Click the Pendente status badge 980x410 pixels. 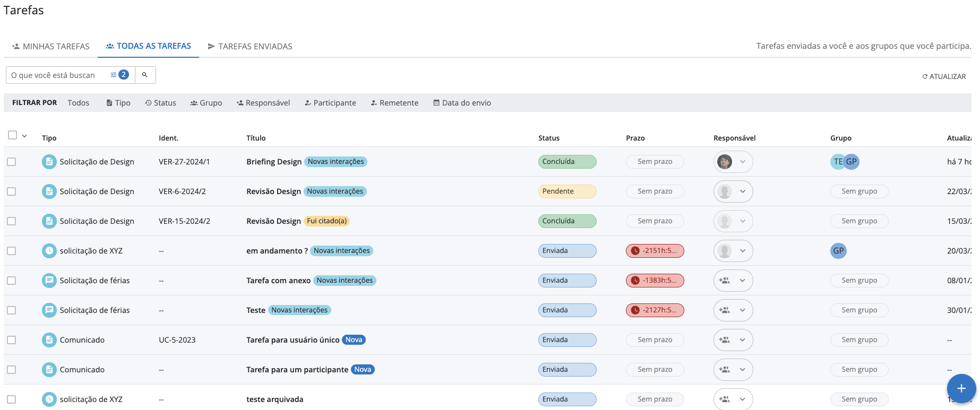566,191
